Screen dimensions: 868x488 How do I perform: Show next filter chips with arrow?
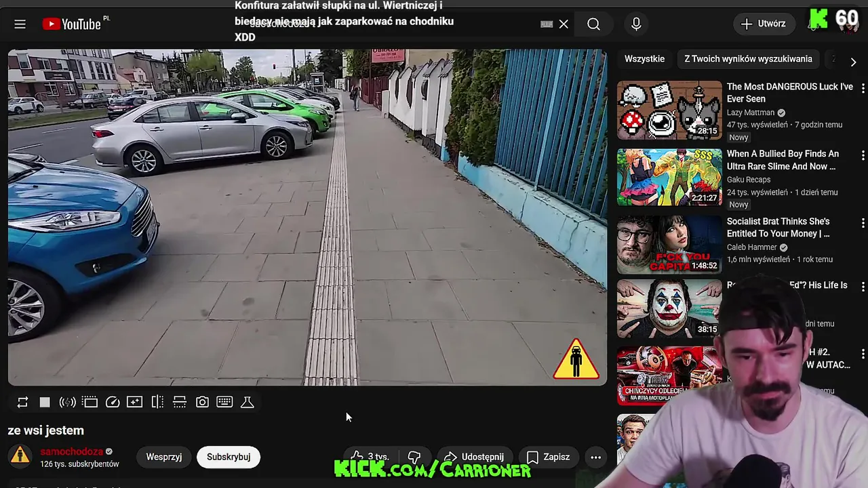point(853,61)
